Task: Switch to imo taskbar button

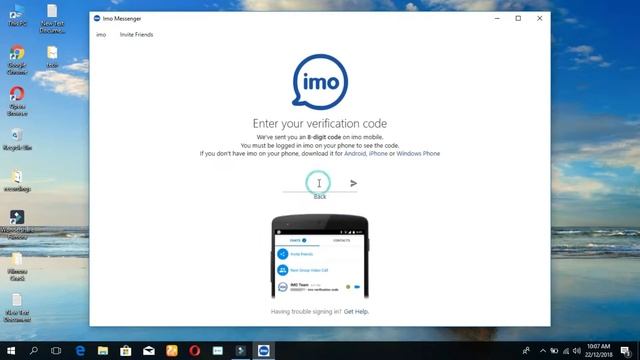Action: [x=264, y=351]
